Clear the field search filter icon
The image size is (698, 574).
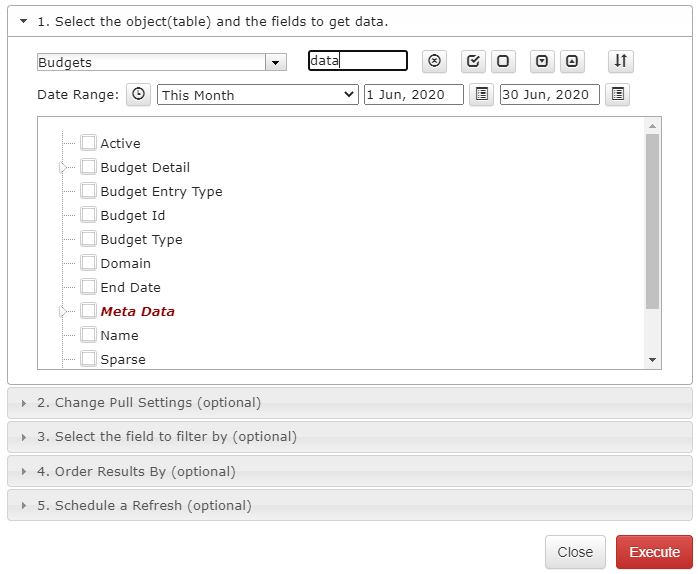434,61
